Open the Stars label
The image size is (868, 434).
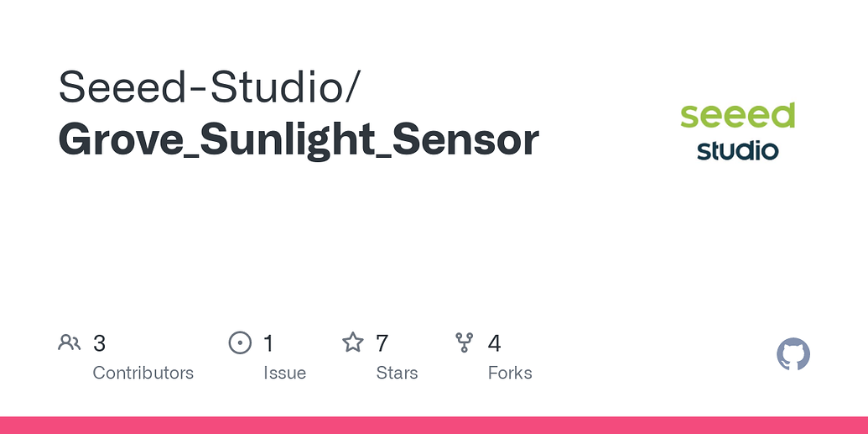[397, 373]
